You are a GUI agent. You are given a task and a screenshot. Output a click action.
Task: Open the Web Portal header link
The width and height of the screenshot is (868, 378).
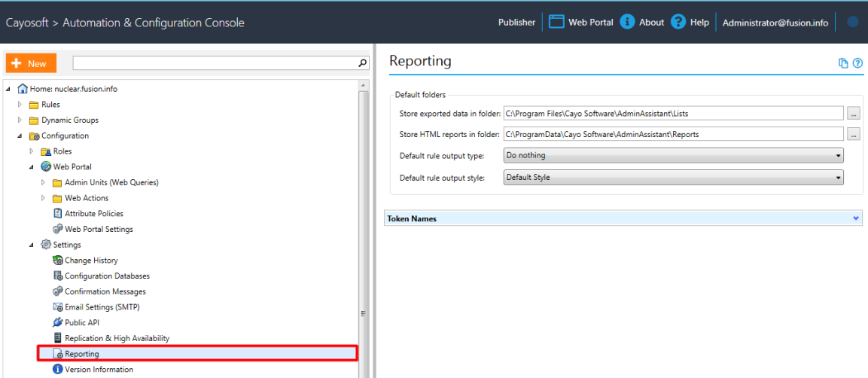pyautogui.click(x=591, y=22)
